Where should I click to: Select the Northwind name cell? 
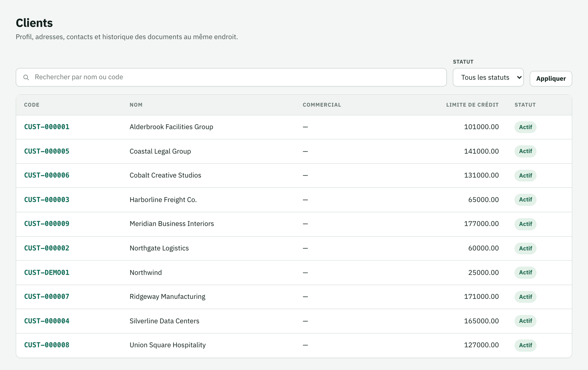coord(146,272)
